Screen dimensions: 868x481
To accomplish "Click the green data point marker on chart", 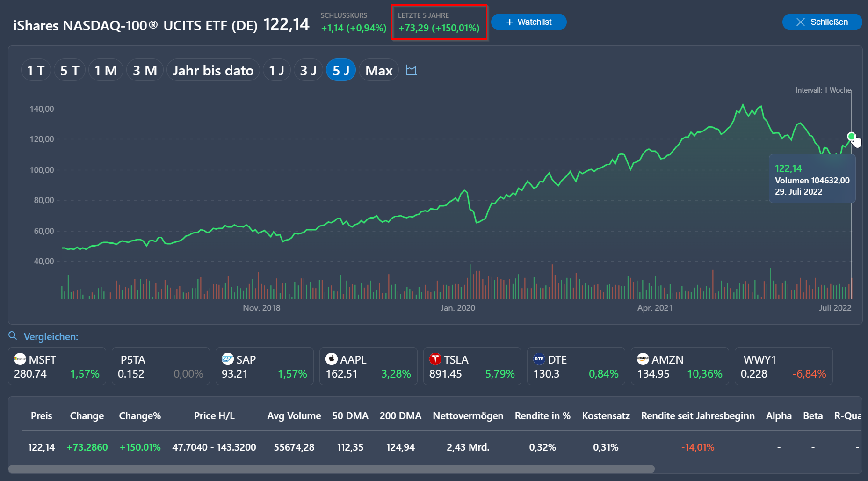I will click(851, 136).
